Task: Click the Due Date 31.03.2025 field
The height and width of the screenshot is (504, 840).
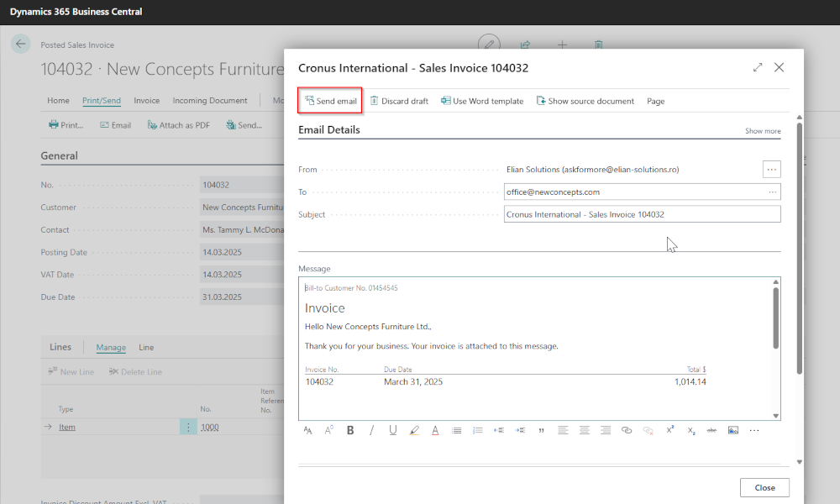Action: (242, 297)
